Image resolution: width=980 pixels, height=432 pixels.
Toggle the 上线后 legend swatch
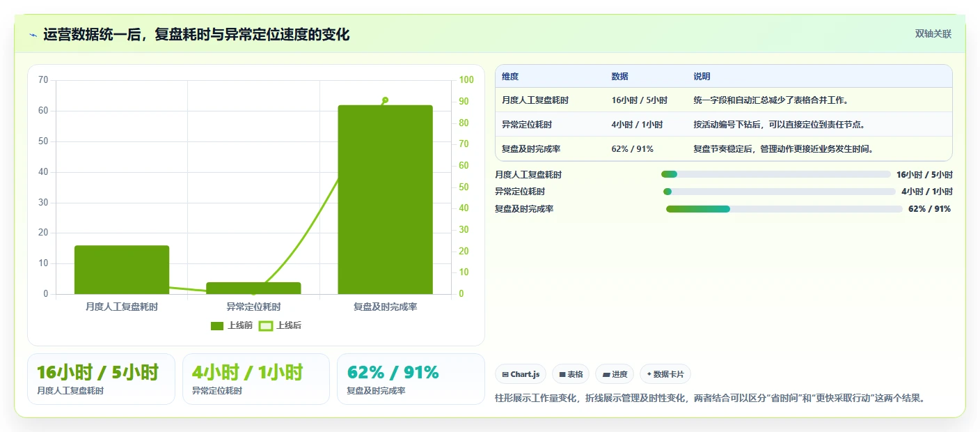[265, 325]
